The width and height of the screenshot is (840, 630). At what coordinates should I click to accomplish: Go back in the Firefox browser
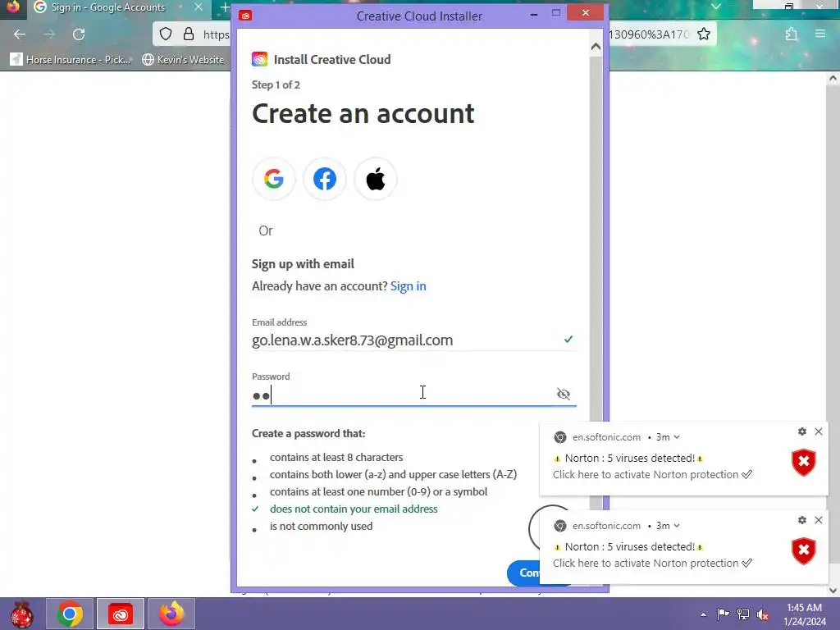coord(20,34)
